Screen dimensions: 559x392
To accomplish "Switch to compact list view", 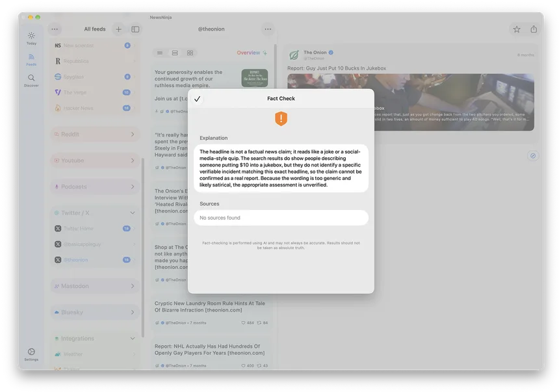I will click(x=160, y=53).
